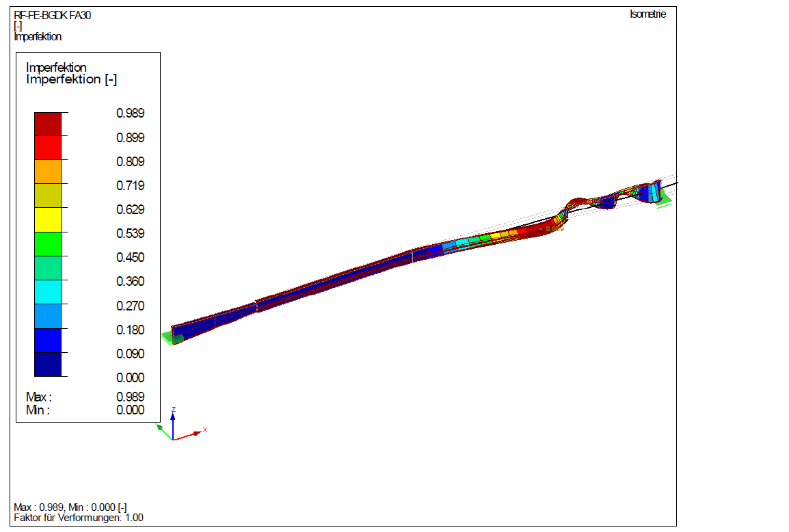
Task: Click the 0.450 legend scale value
Action: [x=130, y=258]
